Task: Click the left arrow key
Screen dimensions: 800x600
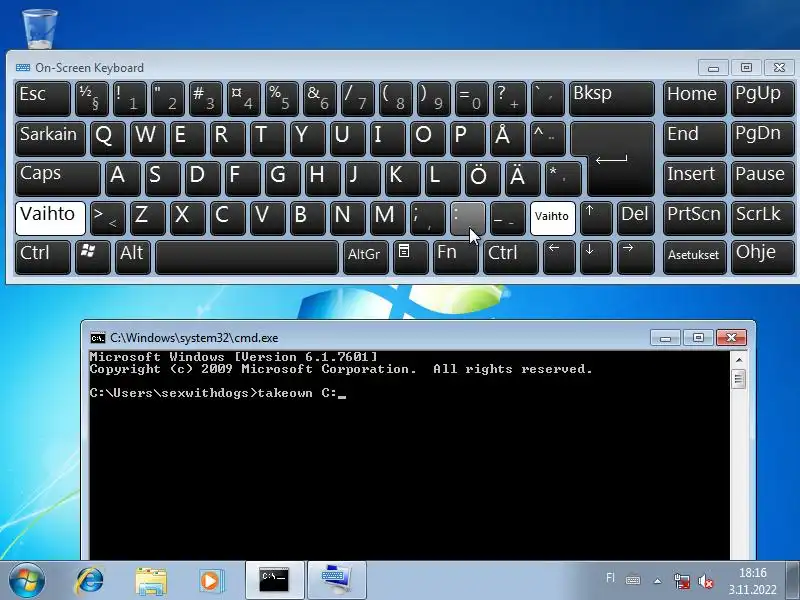Action: tap(559, 258)
